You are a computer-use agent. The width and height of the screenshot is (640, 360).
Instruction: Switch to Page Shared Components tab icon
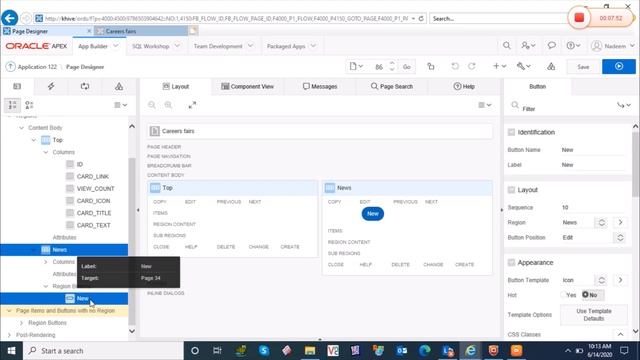click(119, 86)
